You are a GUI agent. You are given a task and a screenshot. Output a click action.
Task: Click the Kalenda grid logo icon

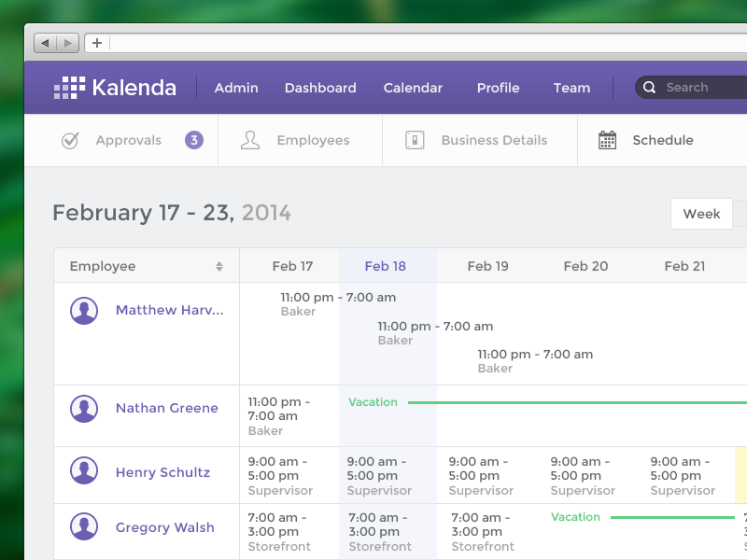(70, 88)
